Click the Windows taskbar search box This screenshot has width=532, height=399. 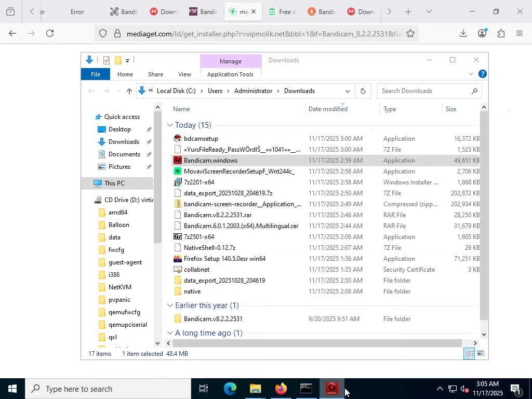[108, 389]
